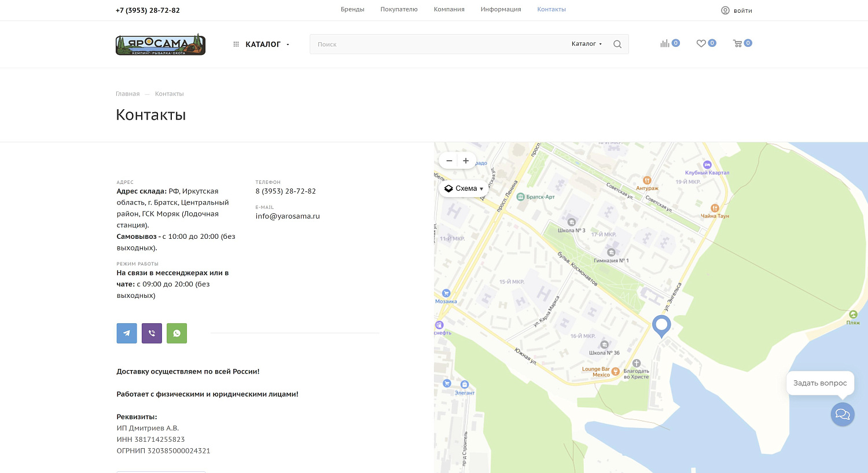The width and height of the screenshot is (868, 473).
Task: Open the Покупателю menu item
Action: click(399, 9)
